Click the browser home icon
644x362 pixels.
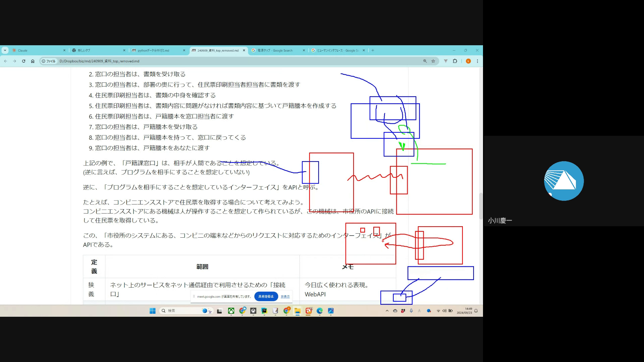pyautogui.click(x=33, y=61)
